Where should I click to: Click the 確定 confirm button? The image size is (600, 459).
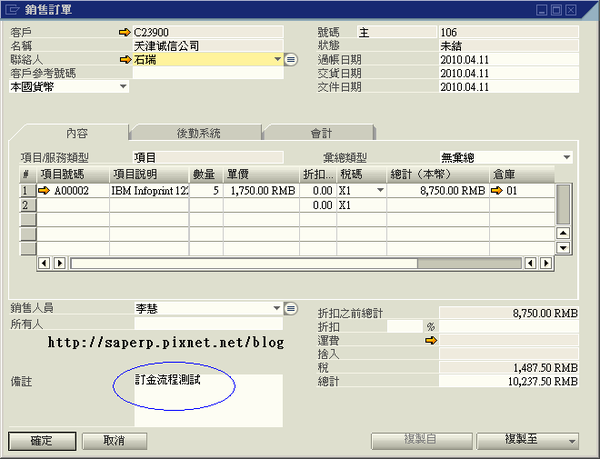(x=42, y=441)
